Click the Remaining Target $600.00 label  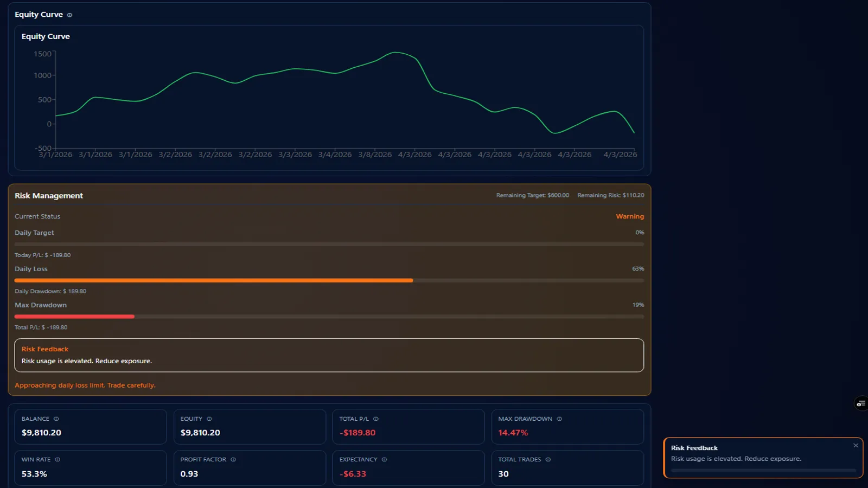pyautogui.click(x=533, y=195)
